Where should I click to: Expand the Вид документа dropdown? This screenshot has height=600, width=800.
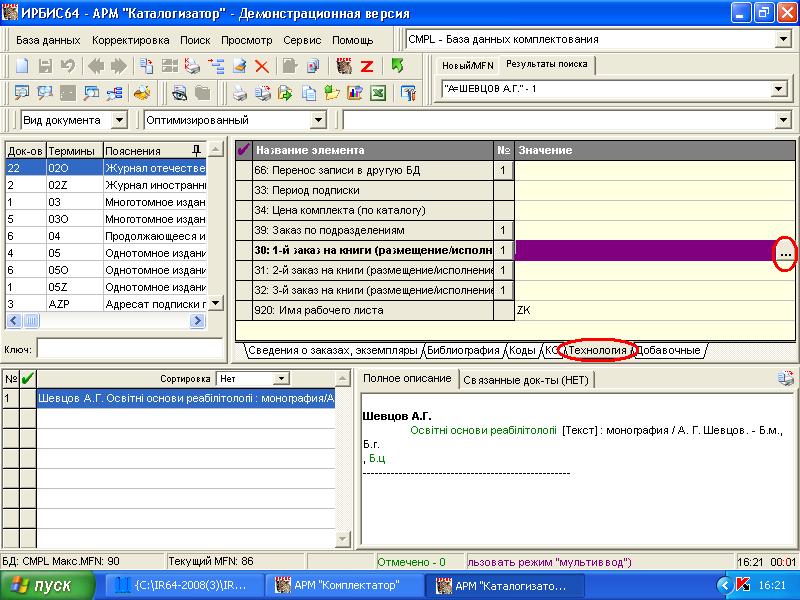pos(119,120)
